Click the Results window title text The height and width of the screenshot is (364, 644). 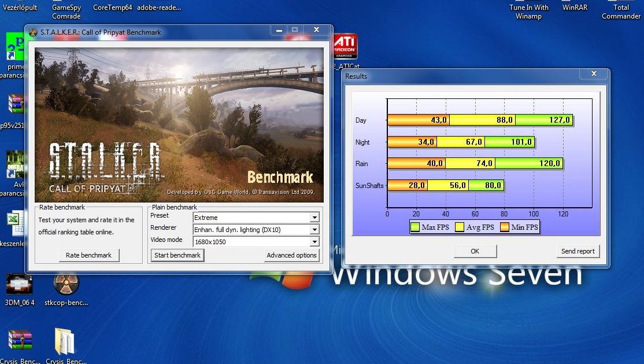coord(356,76)
